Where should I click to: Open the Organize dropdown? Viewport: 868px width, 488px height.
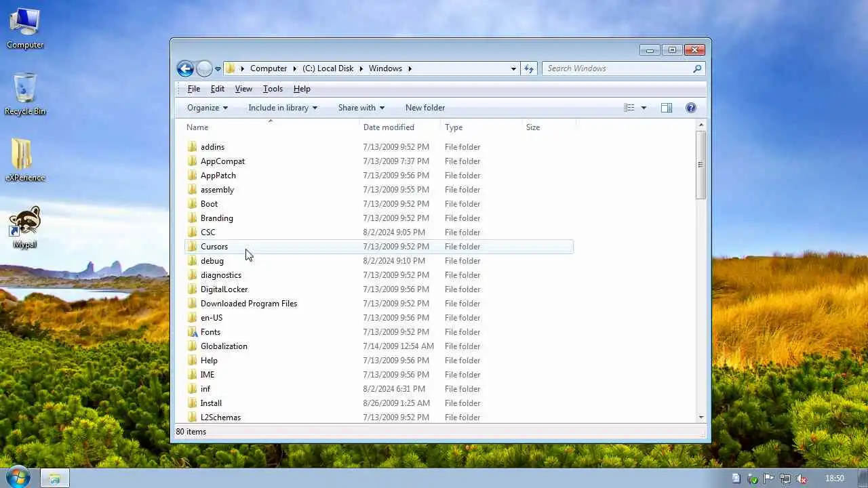click(x=208, y=108)
